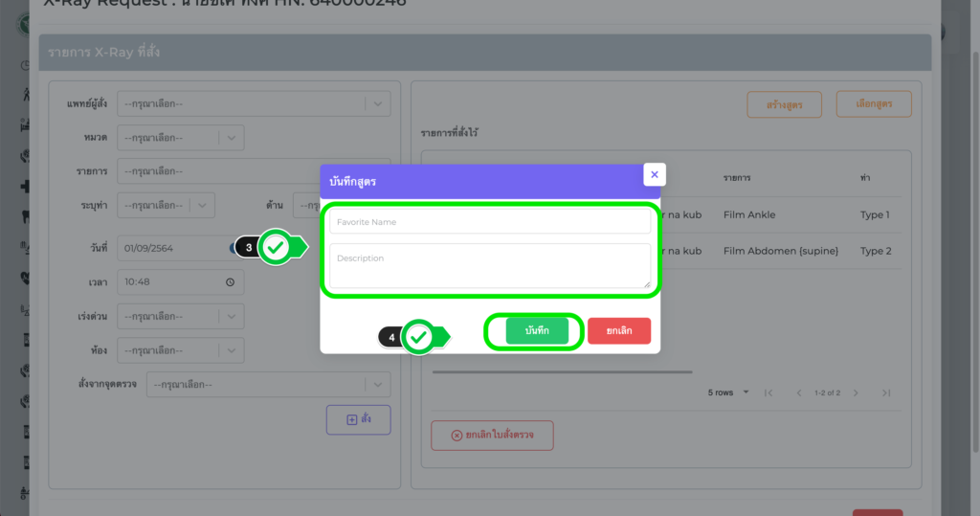
Task: Go to next page arrow in pagination
Action: pos(856,393)
